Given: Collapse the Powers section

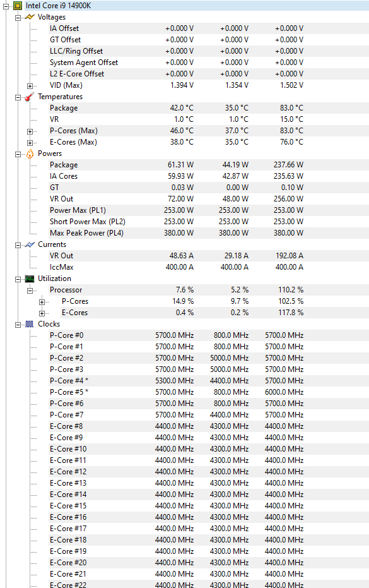Looking at the screenshot, I should (18, 154).
